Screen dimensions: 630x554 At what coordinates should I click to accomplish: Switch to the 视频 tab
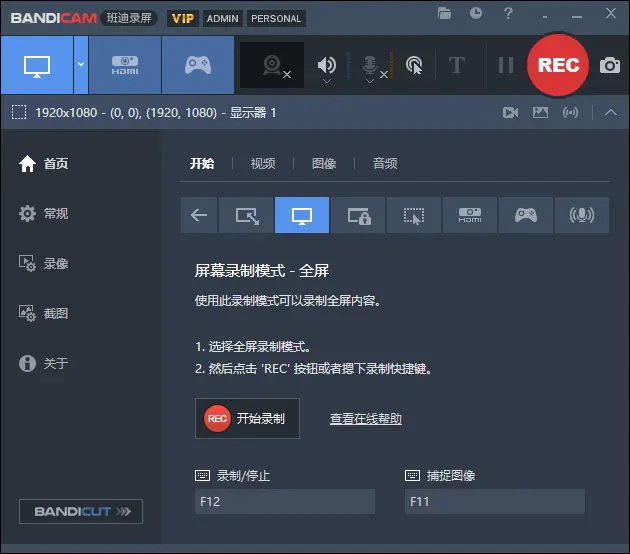coord(263,163)
